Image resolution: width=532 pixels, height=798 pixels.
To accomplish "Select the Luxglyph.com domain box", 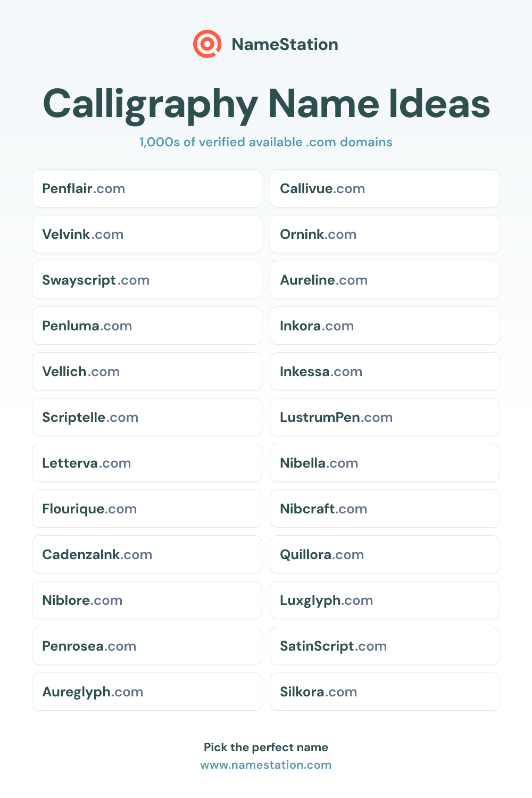I will [385, 600].
